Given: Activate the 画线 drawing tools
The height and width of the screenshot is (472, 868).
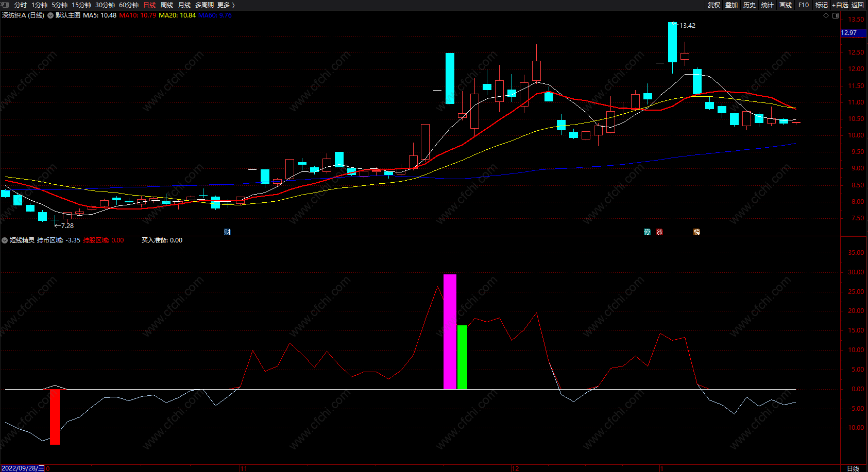Looking at the screenshot, I should 786,5.
